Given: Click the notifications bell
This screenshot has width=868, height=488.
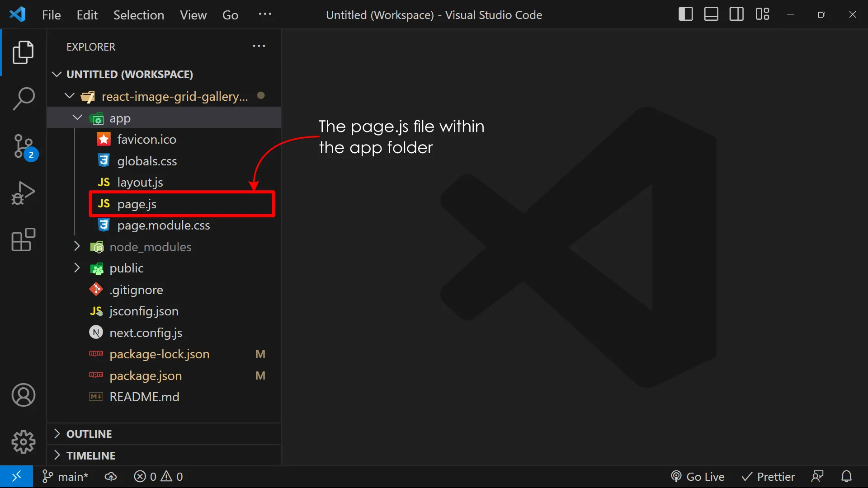Looking at the screenshot, I should 846,476.
